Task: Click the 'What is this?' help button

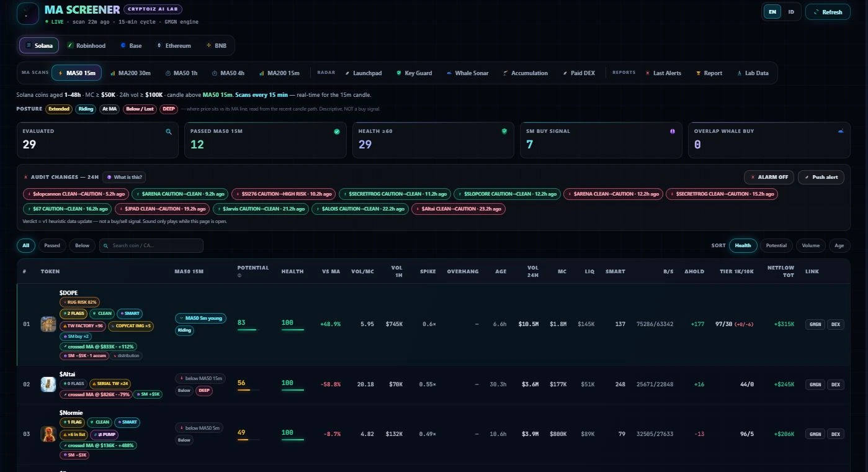Action: (124, 177)
